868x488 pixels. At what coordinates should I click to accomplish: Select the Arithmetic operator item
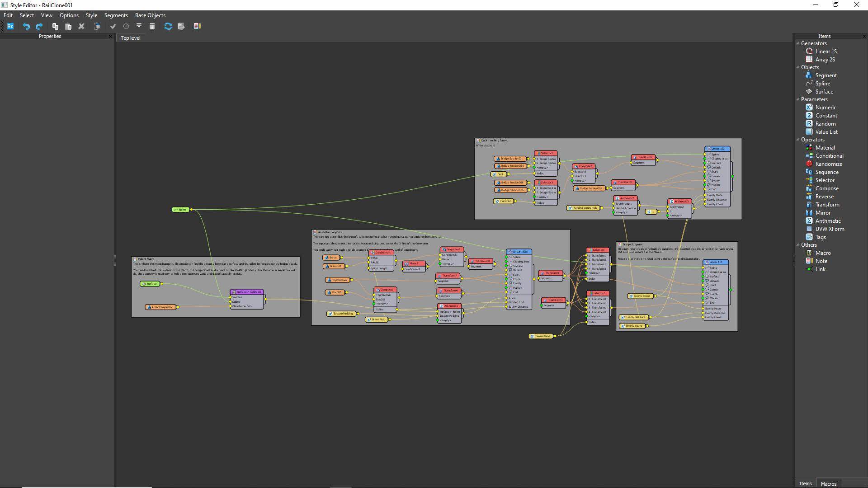click(x=829, y=221)
